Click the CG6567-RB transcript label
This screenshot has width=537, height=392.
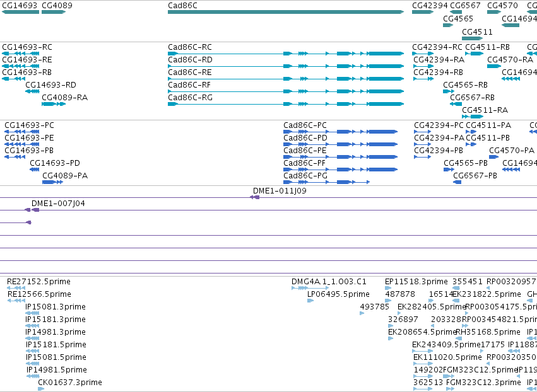[x=472, y=98]
